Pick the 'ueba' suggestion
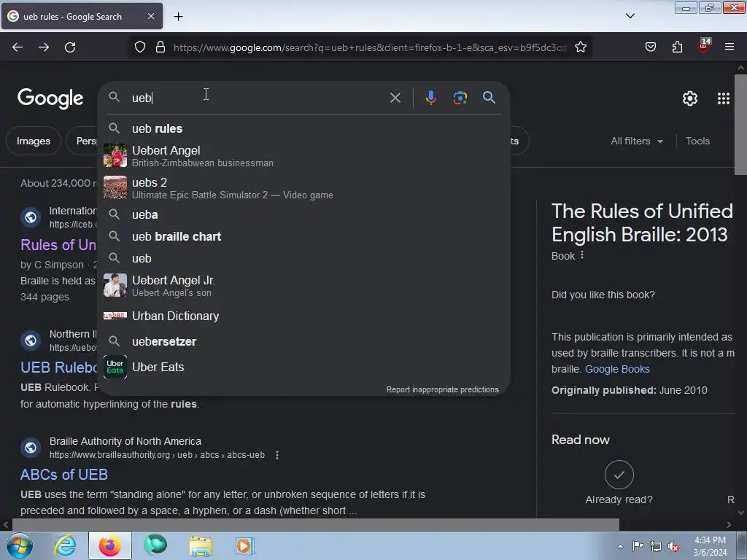Screen dimensions: 747x560 [303, 215]
